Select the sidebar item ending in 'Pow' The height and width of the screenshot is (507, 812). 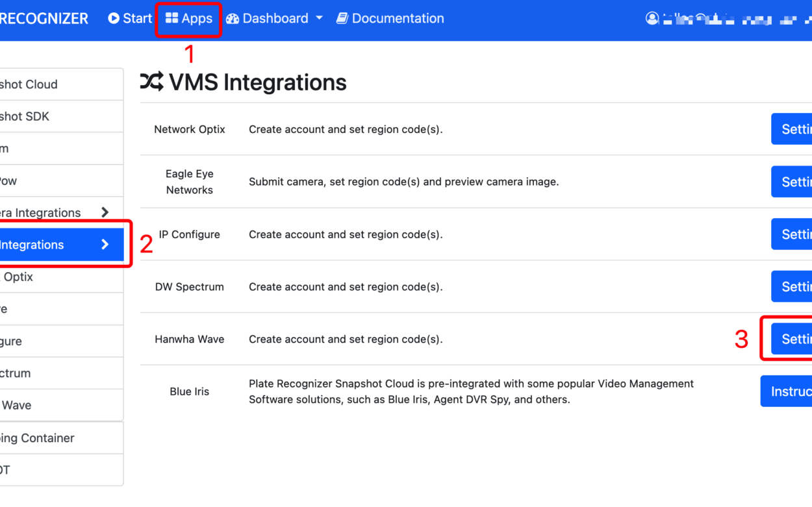click(x=61, y=180)
